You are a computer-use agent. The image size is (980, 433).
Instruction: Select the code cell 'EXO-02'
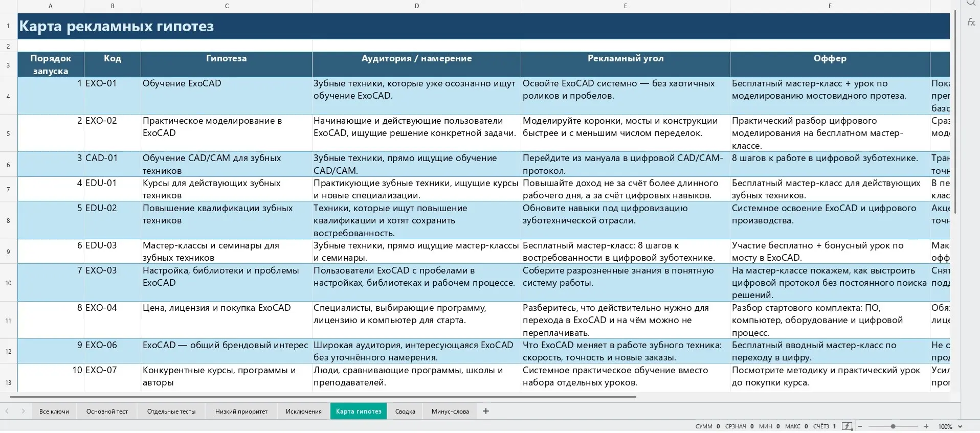(113, 133)
